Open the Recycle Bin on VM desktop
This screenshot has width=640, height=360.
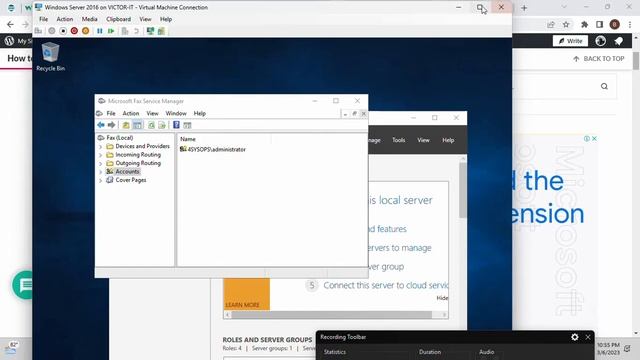click(50, 57)
